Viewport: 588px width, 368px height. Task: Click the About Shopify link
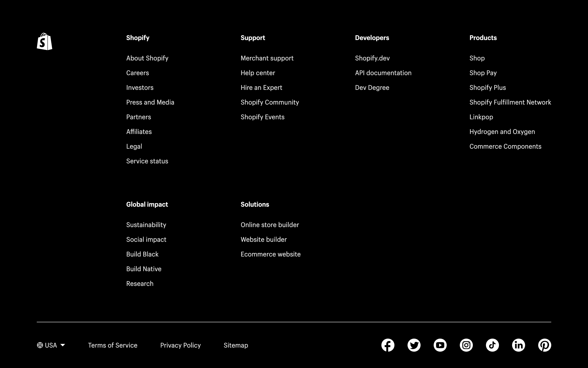[x=147, y=58]
